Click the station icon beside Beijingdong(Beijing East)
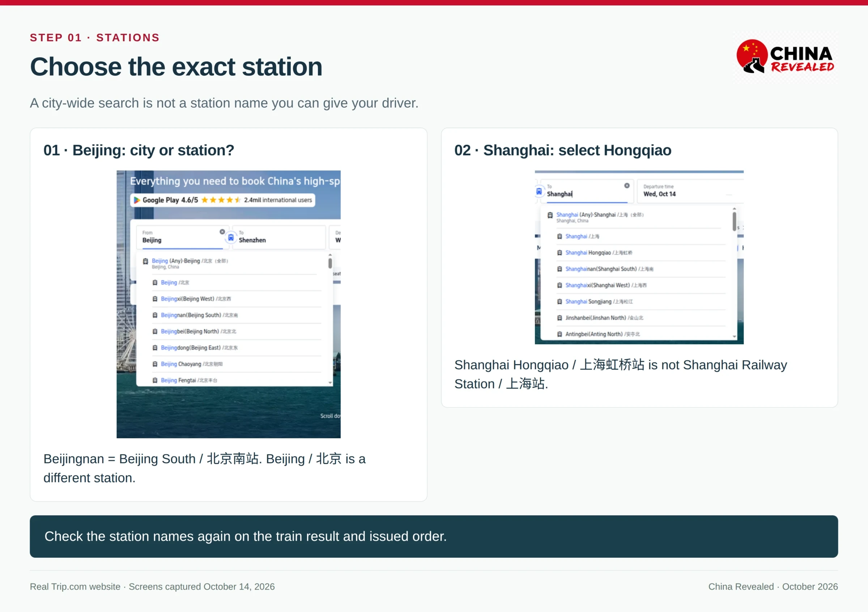This screenshot has height=612, width=868. point(155,348)
